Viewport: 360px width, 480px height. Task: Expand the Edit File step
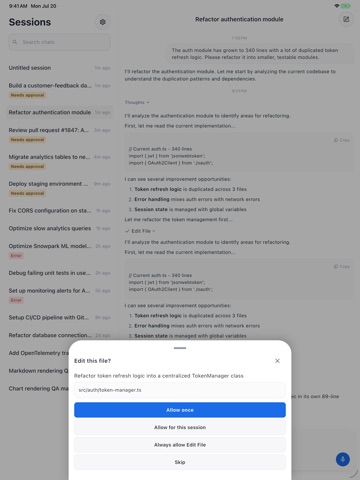pyautogui.click(x=140, y=231)
